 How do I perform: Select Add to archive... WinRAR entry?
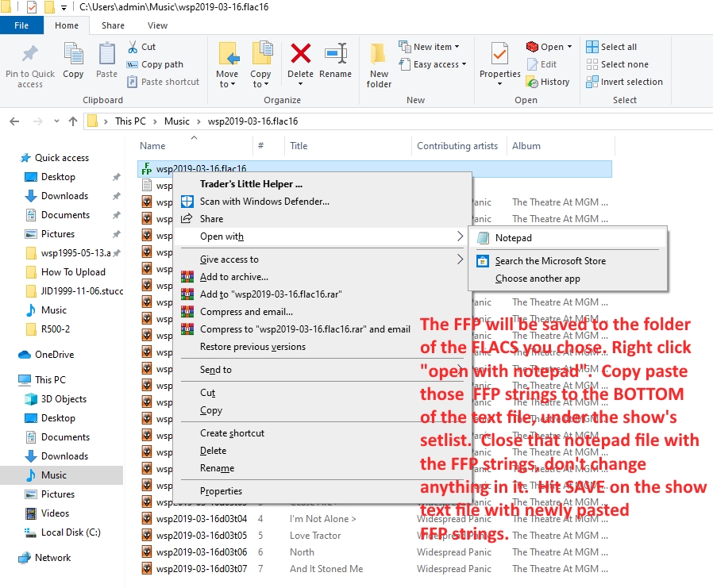click(x=233, y=277)
